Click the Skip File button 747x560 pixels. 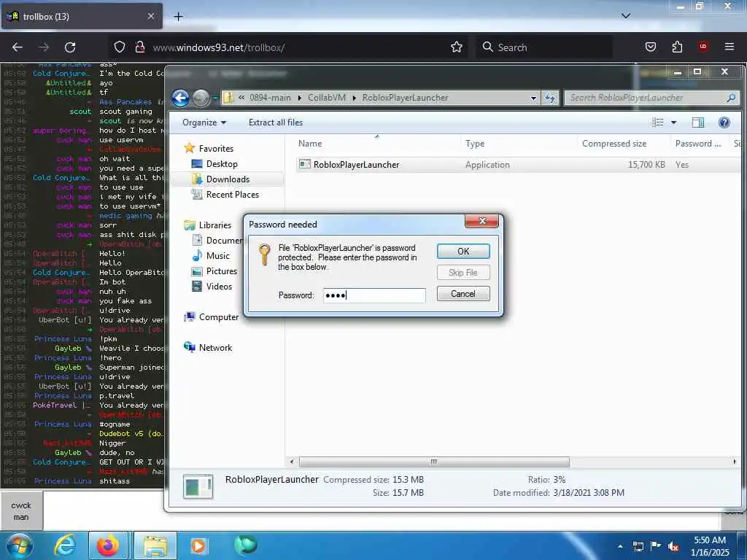point(463,273)
